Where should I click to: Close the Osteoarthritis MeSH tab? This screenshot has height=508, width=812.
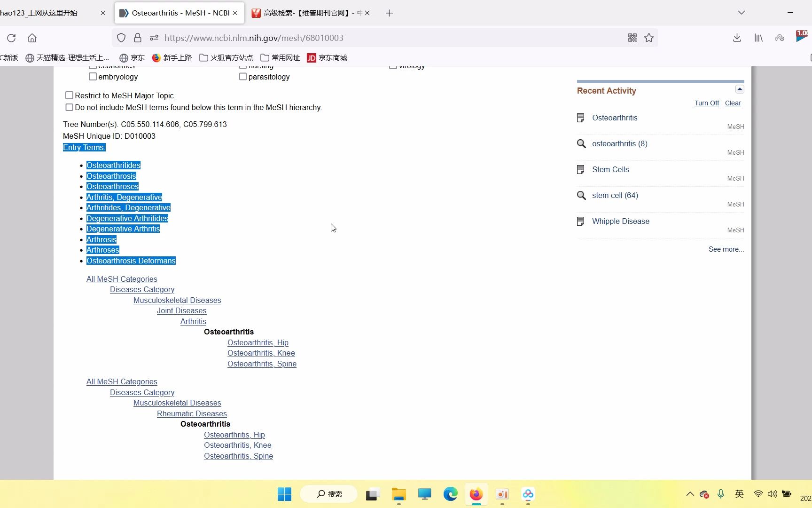[x=235, y=13]
